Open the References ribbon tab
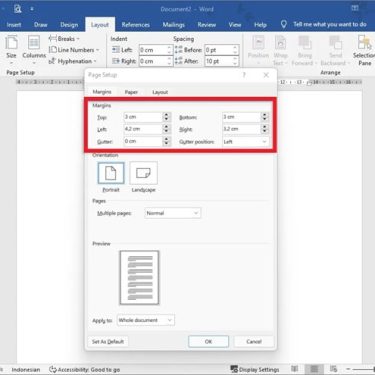This screenshot has height=375, width=375. point(135,25)
